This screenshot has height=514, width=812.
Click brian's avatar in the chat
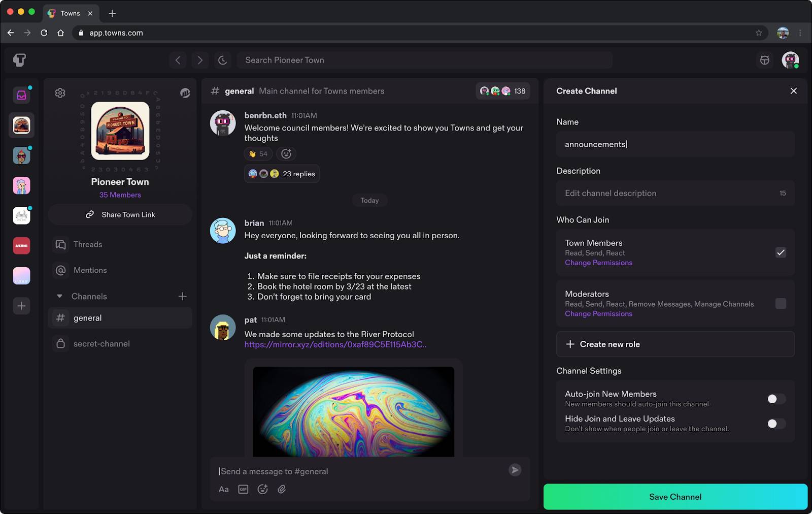[223, 231]
